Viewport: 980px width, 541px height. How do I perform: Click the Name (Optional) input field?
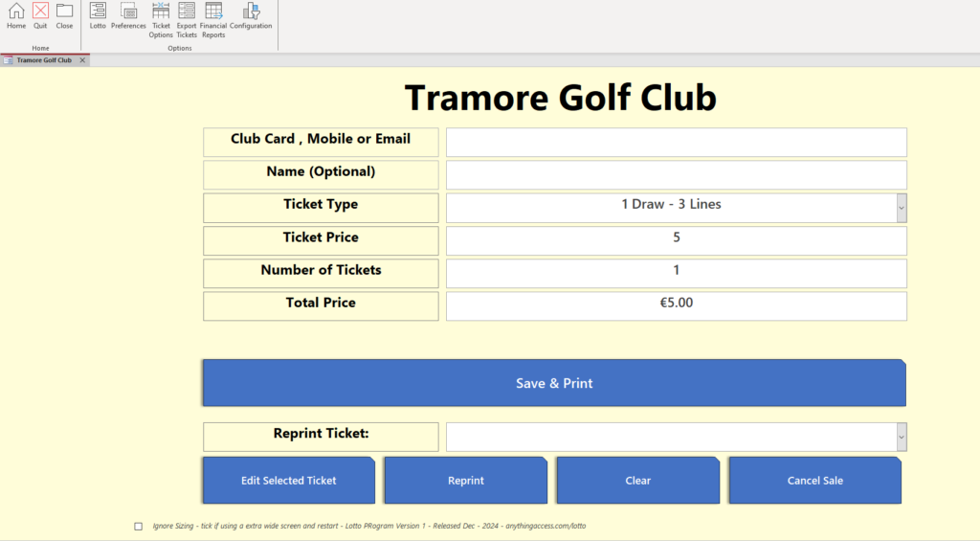click(677, 174)
